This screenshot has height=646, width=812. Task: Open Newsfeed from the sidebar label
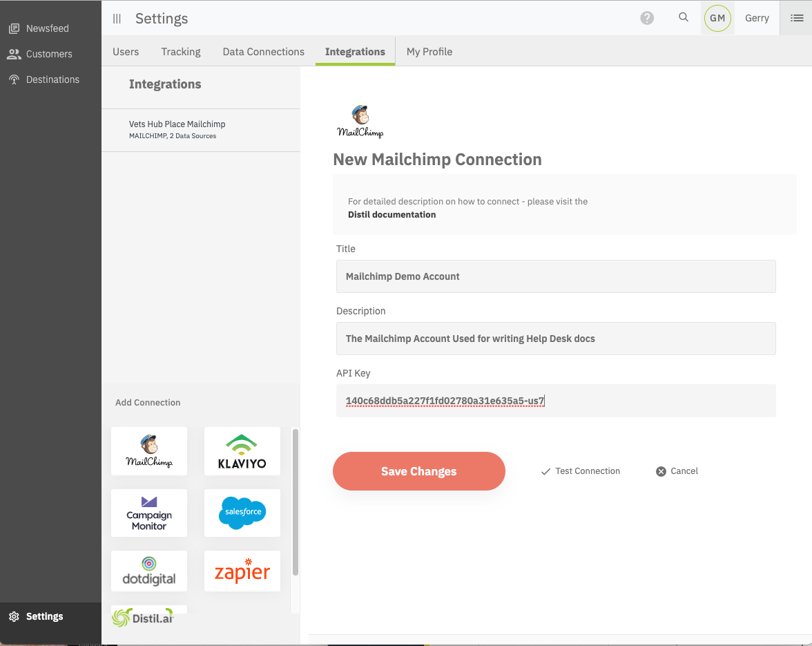(x=48, y=28)
